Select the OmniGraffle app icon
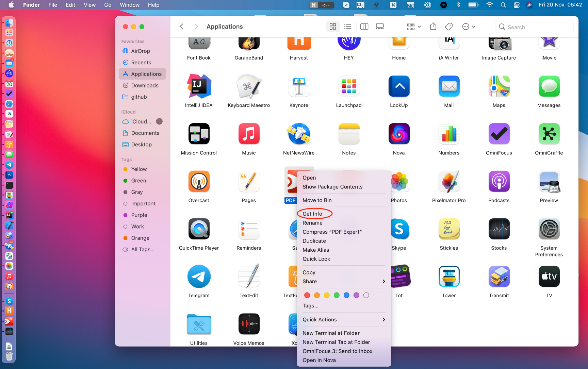Image resolution: width=588 pixels, height=369 pixels. click(549, 134)
